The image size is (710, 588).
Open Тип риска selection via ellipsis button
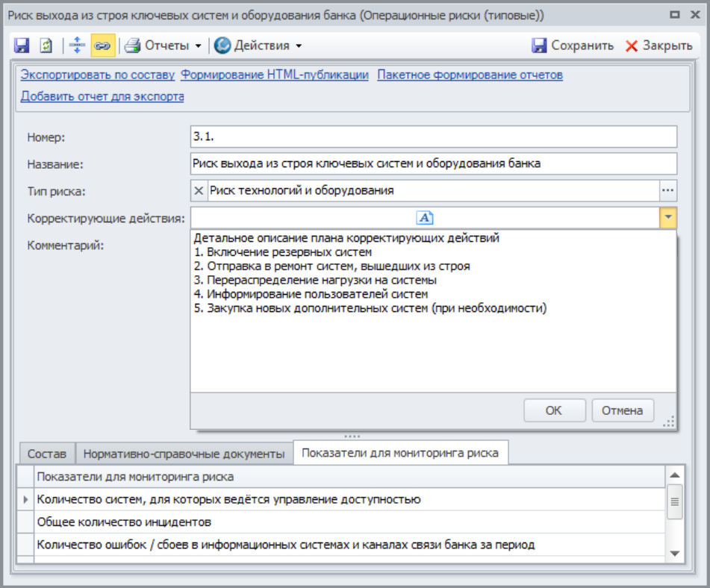point(668,190)
